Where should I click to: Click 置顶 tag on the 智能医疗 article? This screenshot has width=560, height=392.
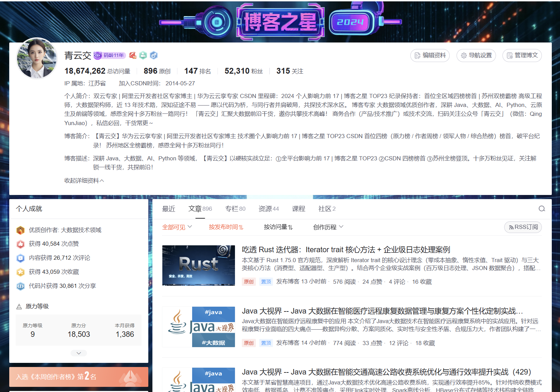pos(266,343)
